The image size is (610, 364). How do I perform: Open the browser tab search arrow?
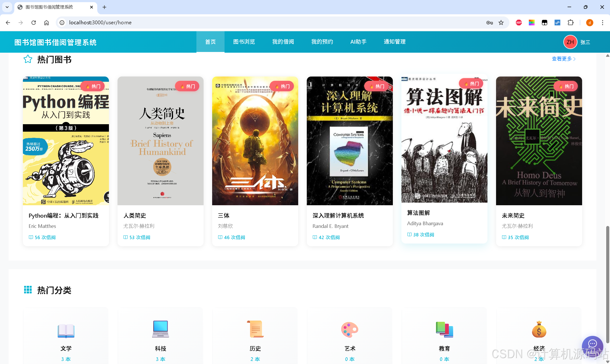click(7, 7)
